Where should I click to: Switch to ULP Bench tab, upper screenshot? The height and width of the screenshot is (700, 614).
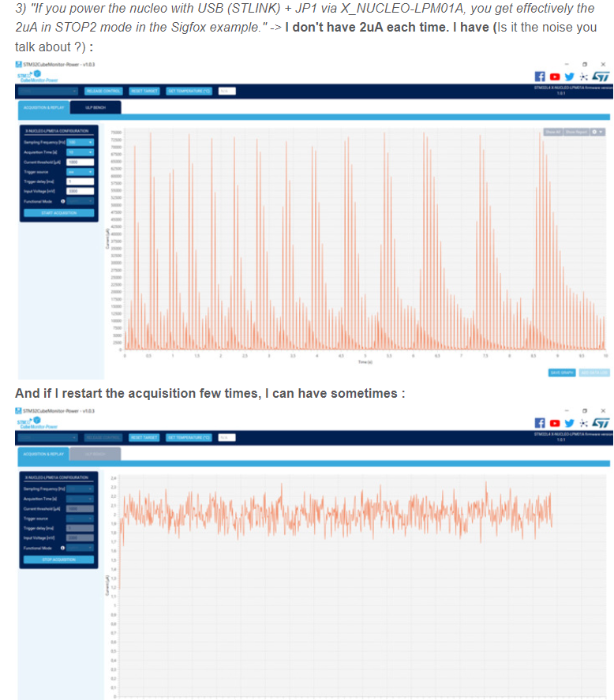95,107
